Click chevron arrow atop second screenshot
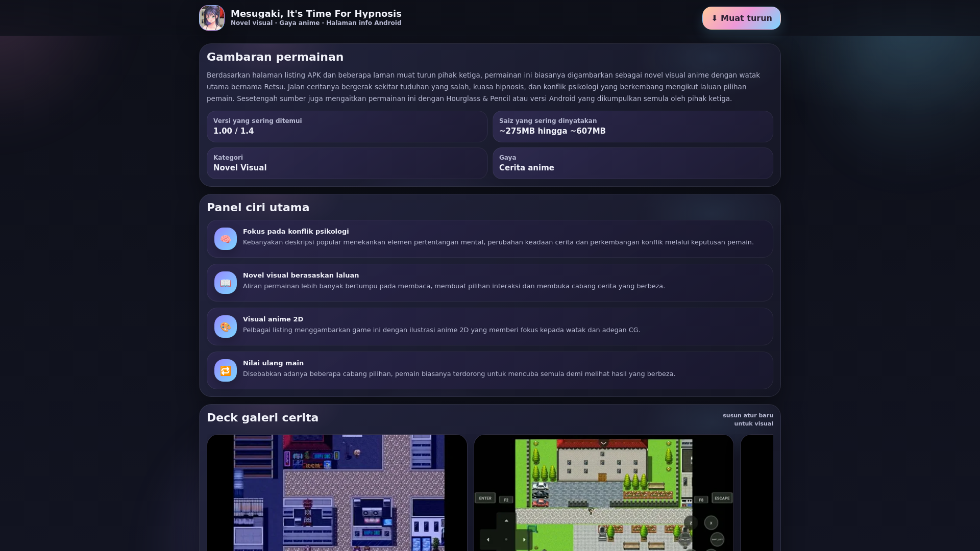The image size is (980, 551). (x=603, y=443)
